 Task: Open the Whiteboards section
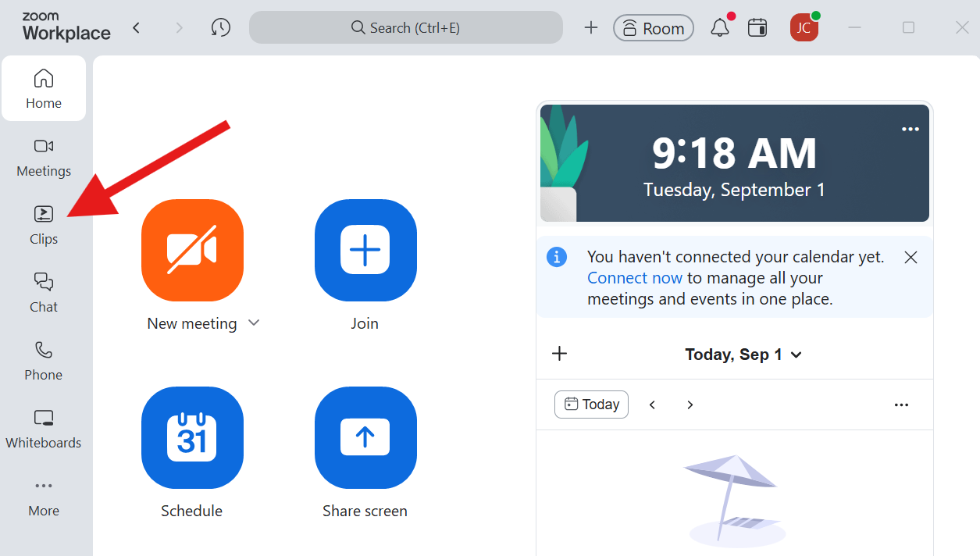44,429
